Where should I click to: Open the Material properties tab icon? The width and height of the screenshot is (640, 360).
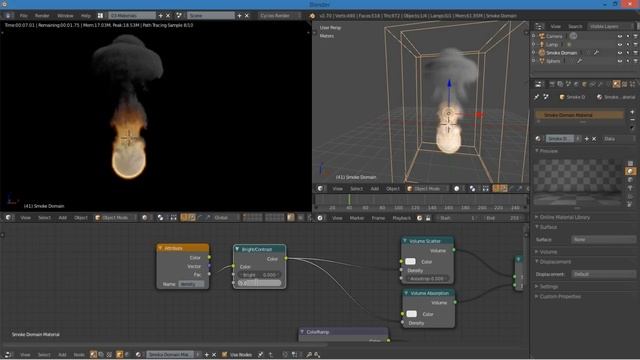coord(616,84)
